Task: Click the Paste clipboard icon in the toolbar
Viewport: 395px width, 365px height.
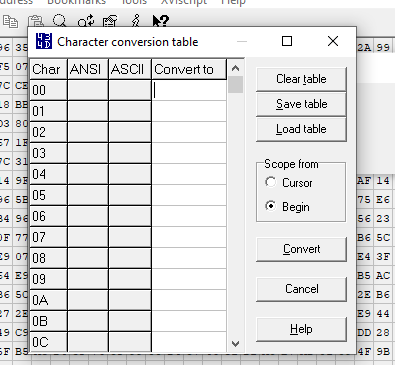Action: (36, 21)
